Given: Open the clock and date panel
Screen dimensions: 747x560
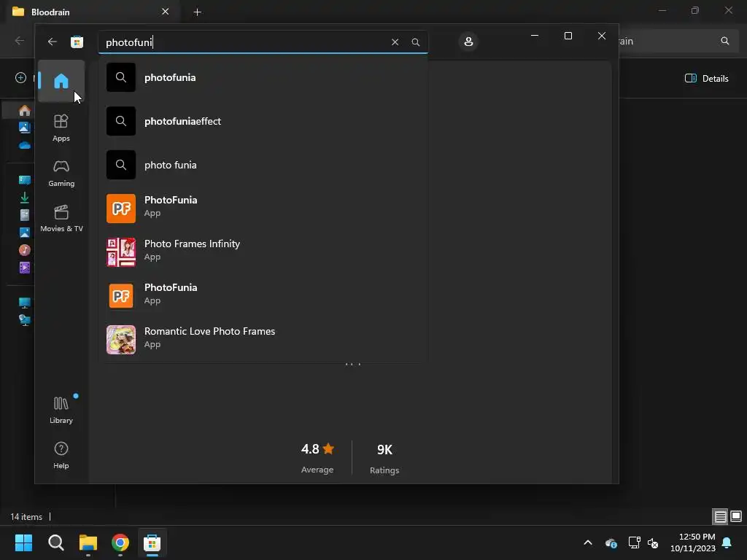Looking at the screenshot, I should point(693,542).
